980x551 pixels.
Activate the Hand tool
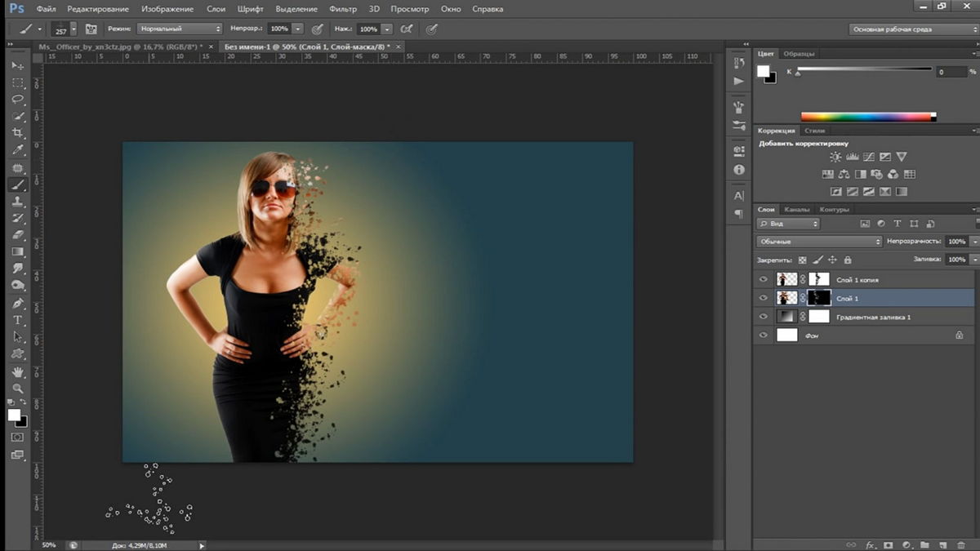click(x=17, y=371)
